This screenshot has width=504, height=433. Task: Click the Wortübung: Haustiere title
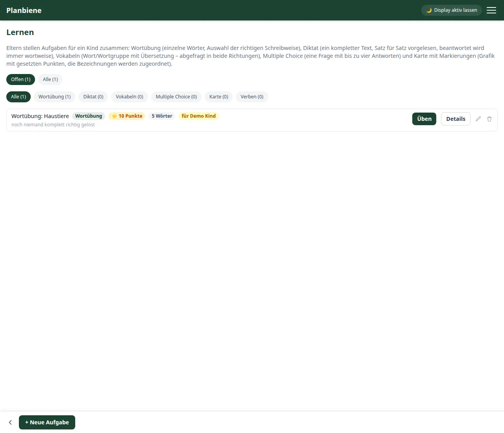tap(40, 116)
